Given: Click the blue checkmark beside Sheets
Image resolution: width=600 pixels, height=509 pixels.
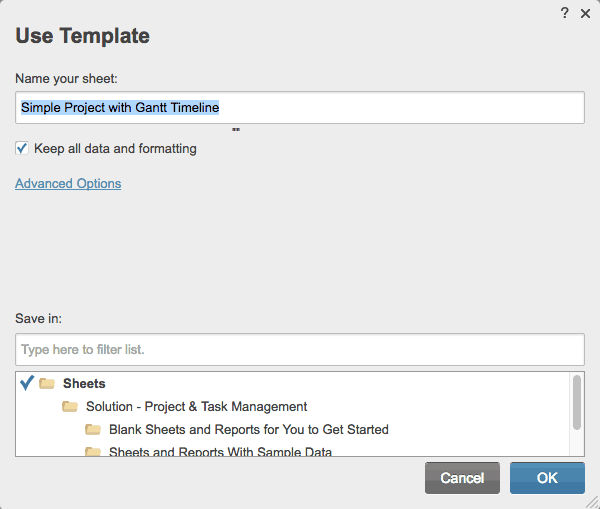Looking at the screenshot, I should pos(27,383).
